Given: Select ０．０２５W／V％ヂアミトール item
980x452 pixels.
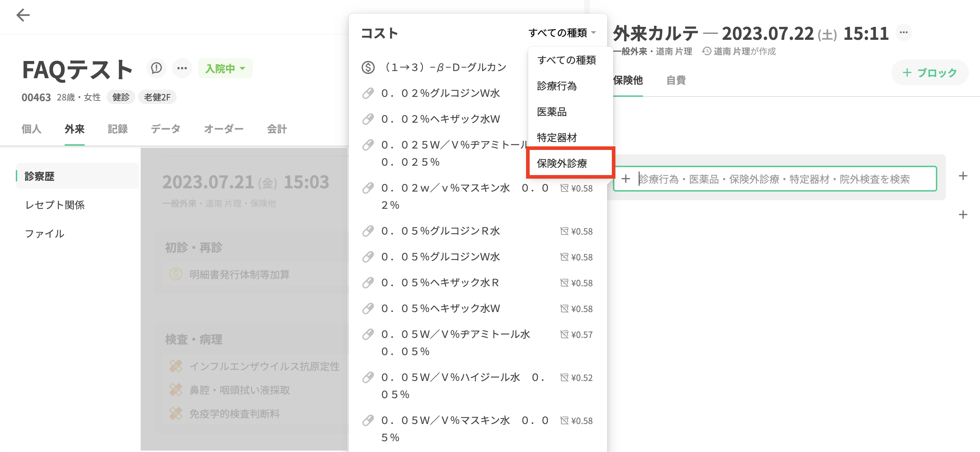Looking at the screenshot, I should click(x=455, y=154).
